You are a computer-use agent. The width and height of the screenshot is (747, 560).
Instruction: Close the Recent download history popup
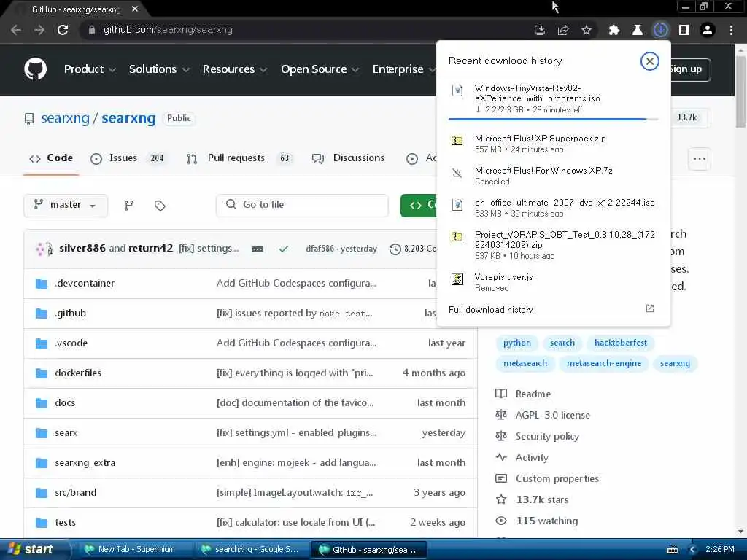point(649,61)
